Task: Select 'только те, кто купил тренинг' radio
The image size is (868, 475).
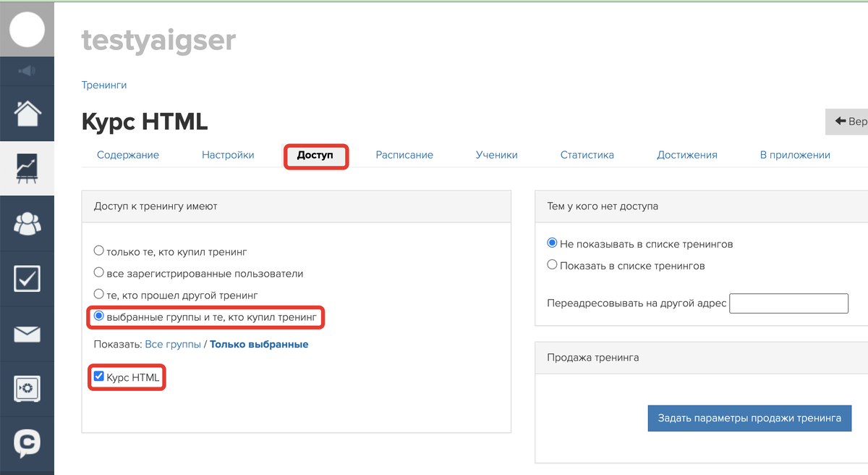Action: 99,251
